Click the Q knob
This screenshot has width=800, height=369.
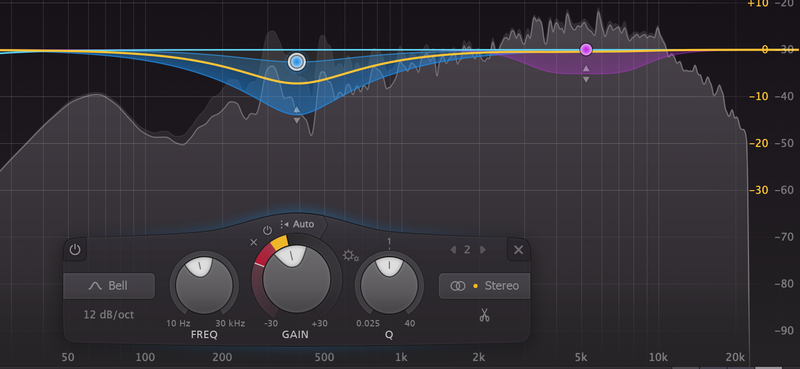tap(389, 285)
